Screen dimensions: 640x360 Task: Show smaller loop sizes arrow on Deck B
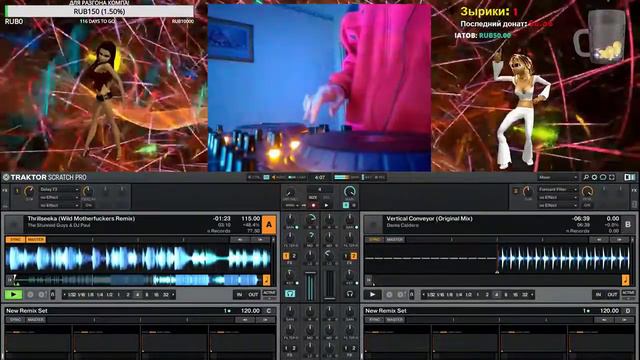pos(423,294)
